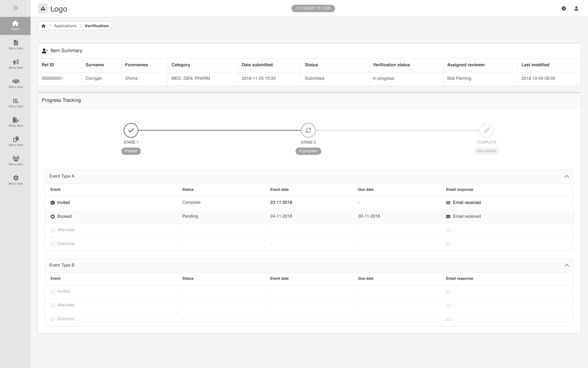Collapse the Event Type A section
This screenshot has height=368, width=588.
point(567,176)
